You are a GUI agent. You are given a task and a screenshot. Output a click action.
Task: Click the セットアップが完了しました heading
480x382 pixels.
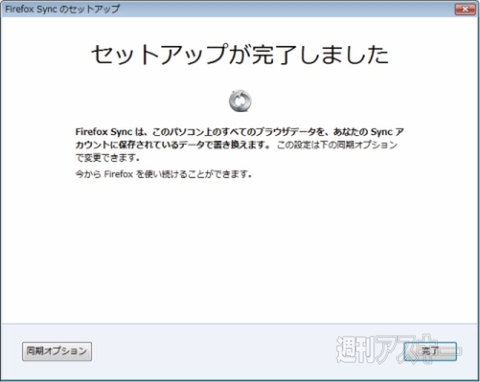pos(240,54)
